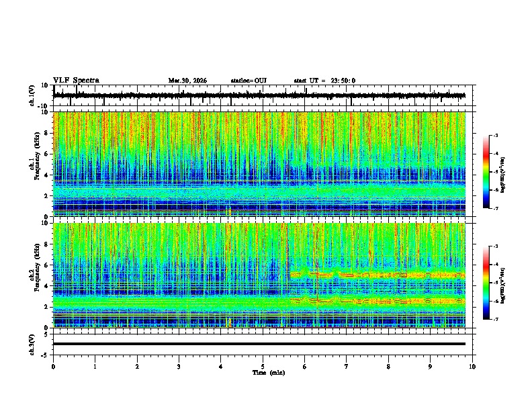This screenshot has width=532, height=411.
Task: Click time axis tick label "5"
Action: click(263, 367)
